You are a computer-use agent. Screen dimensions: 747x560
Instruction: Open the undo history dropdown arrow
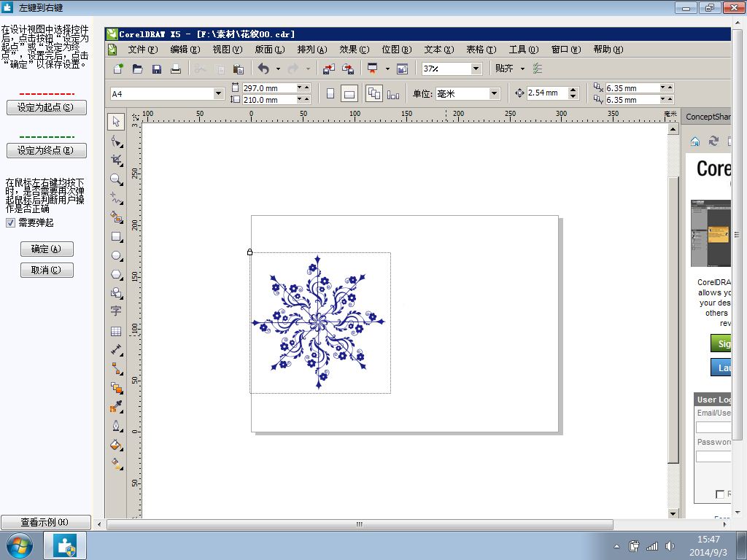278,69
